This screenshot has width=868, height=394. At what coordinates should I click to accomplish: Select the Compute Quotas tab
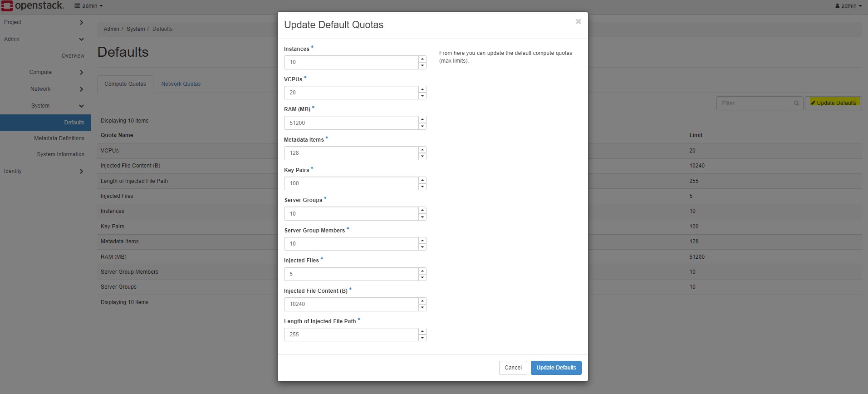point(125,84)
